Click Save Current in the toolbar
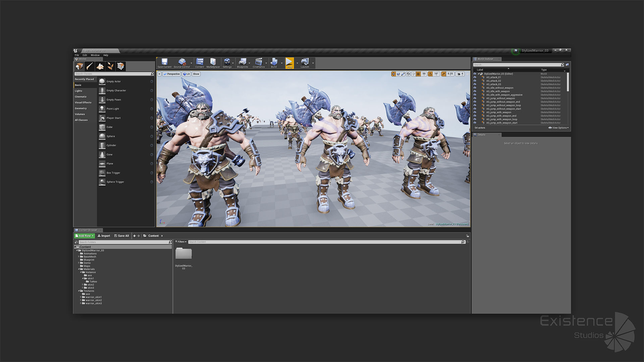The image size is (644, 362). point(164,63)
